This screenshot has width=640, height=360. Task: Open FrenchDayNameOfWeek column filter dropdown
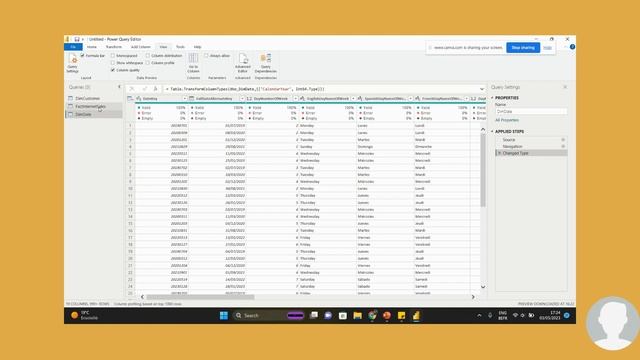(x=467, y=98)
